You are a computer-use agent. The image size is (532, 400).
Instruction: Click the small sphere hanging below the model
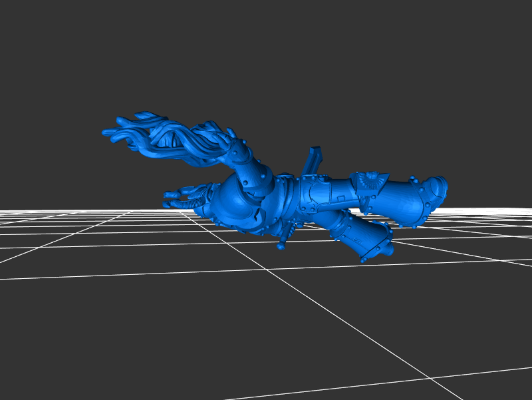(x=281, y=247)
